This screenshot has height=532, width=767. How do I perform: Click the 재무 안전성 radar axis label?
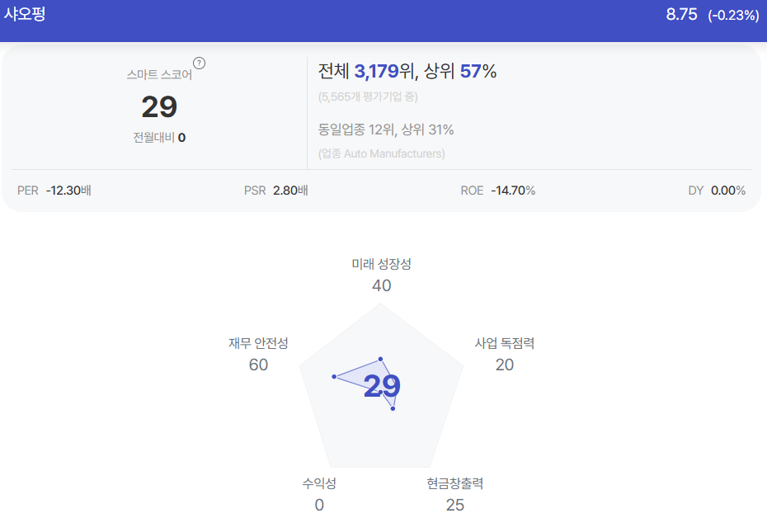258,343
